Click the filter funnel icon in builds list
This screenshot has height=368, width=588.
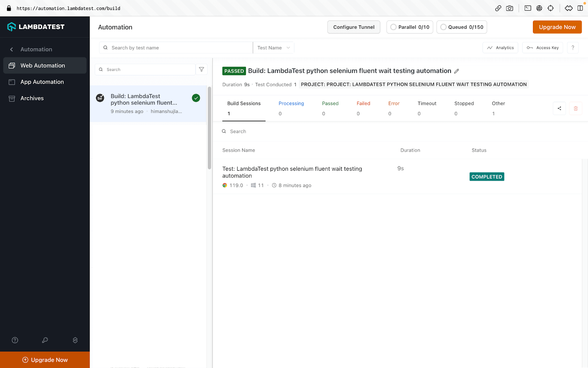(201, 69)
